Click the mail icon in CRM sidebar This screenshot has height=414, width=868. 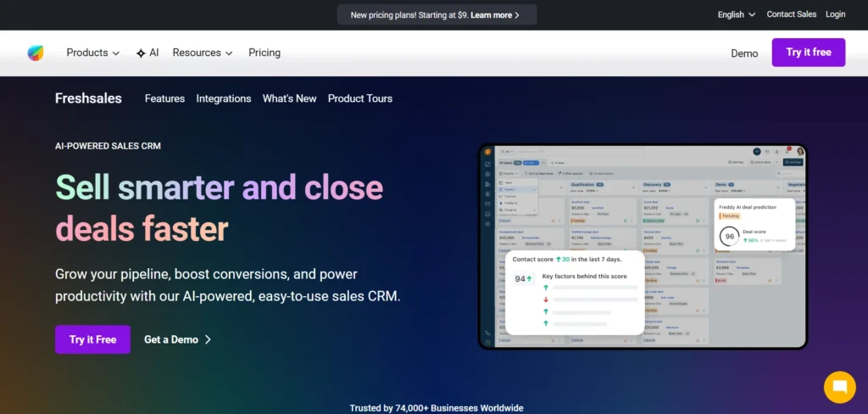coord(487,204)
